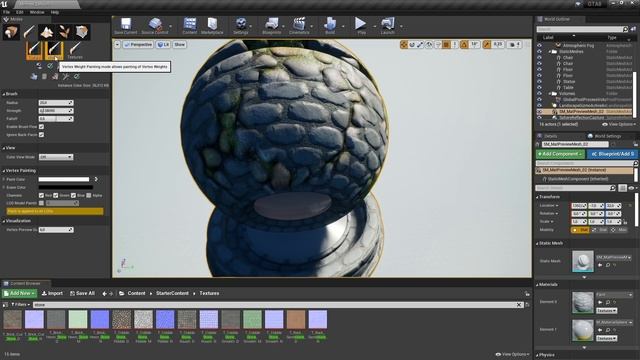Click the Perspective viewport button
Viewport: 640px width, 360px height.
coord(138,44)
